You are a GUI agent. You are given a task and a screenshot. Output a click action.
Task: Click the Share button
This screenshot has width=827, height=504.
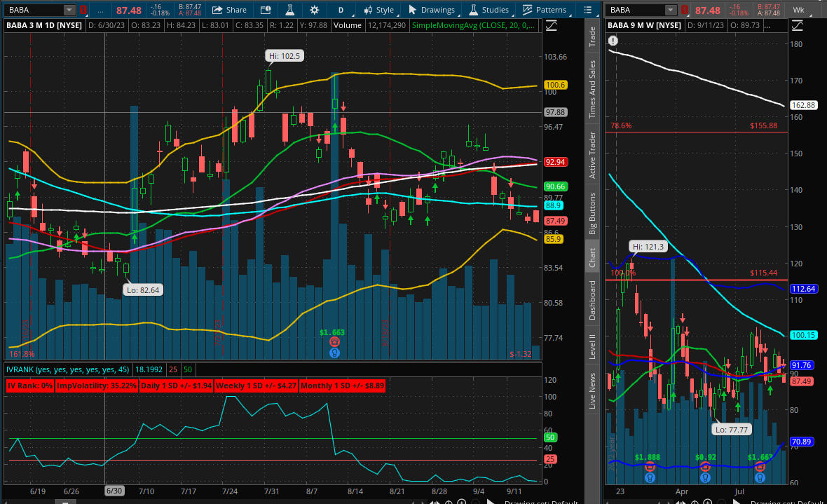(x=229, y=10)
